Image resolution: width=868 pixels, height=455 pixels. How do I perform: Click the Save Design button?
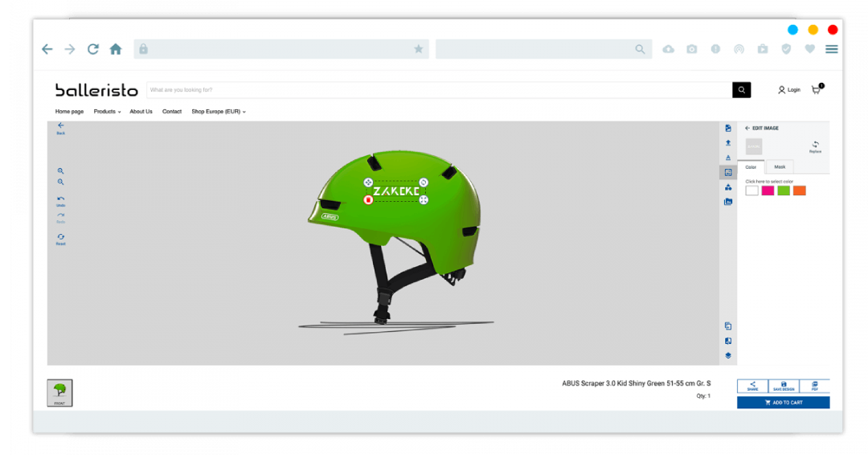784,386
